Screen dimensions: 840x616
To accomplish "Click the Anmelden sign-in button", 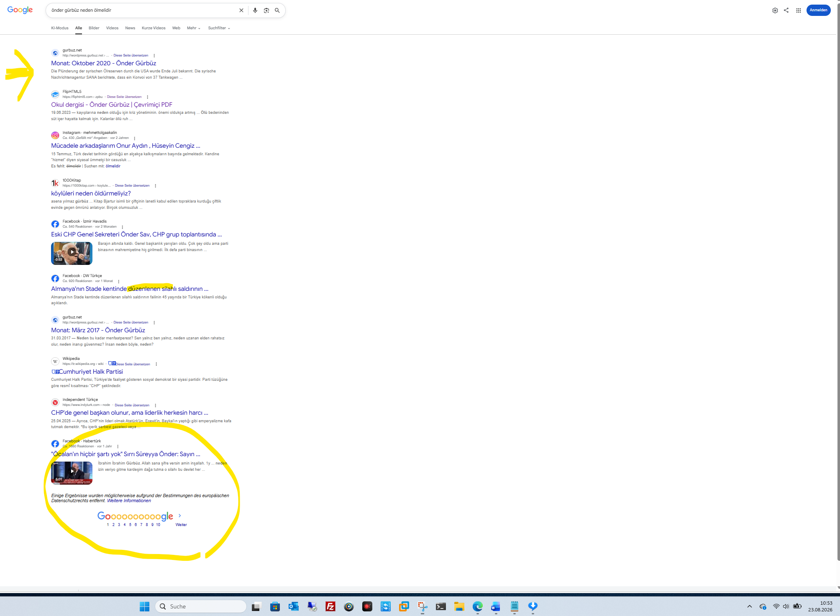I will (819, 10).
